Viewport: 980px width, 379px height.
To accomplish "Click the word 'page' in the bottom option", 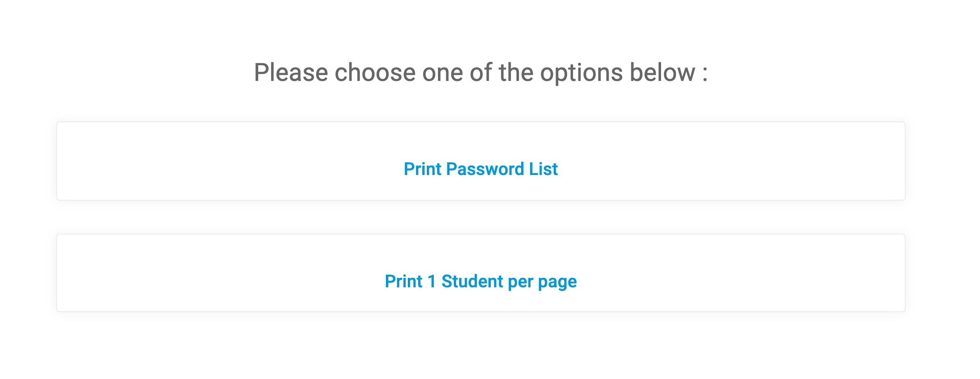I will 557,282.
